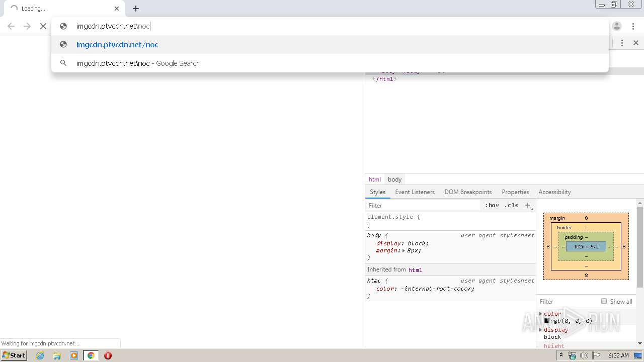Focus the computed styles Filter field
644x362 pixels.
click(568, 302)
